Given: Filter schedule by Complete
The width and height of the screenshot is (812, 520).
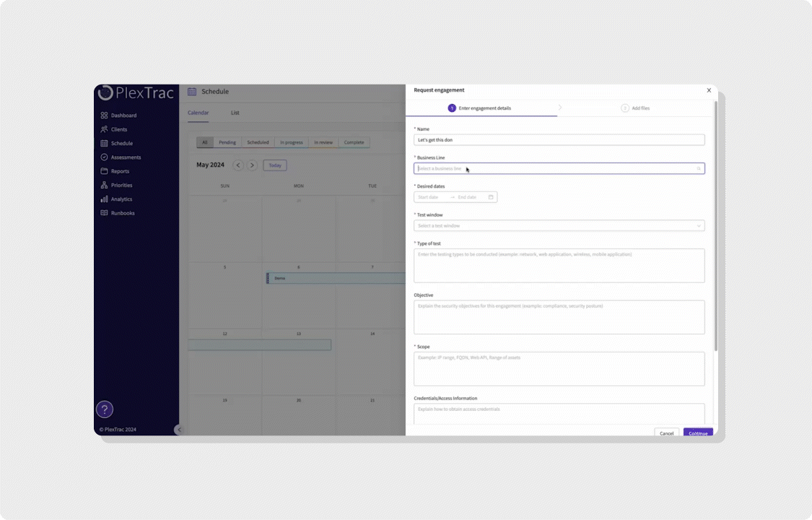Looking at the screenshot, I should pos(354,142).
